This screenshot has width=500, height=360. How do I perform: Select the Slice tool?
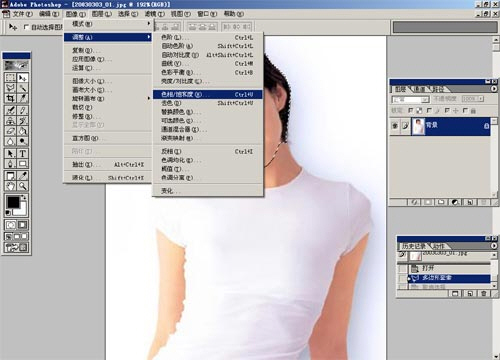(23, 98)
